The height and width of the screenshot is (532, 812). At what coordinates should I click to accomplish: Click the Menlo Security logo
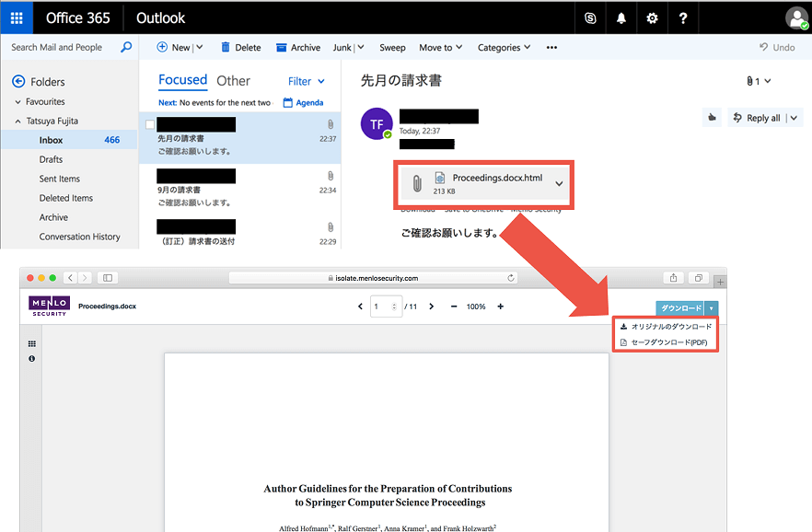click(49, 306)
